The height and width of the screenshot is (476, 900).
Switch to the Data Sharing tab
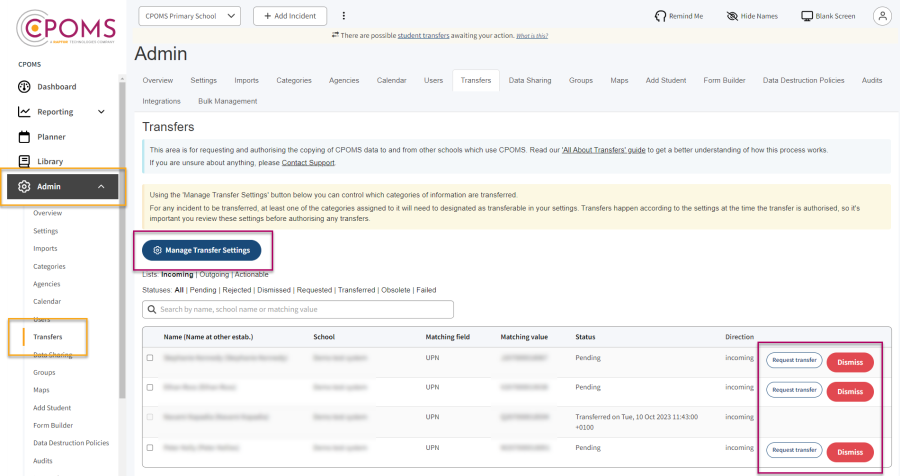528,80
